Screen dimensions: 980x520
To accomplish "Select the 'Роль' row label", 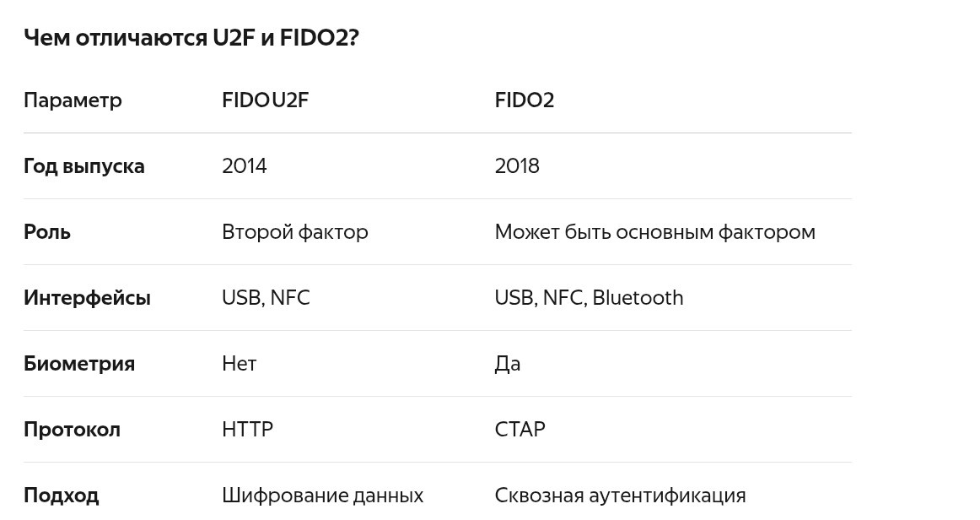I will 47,232.
